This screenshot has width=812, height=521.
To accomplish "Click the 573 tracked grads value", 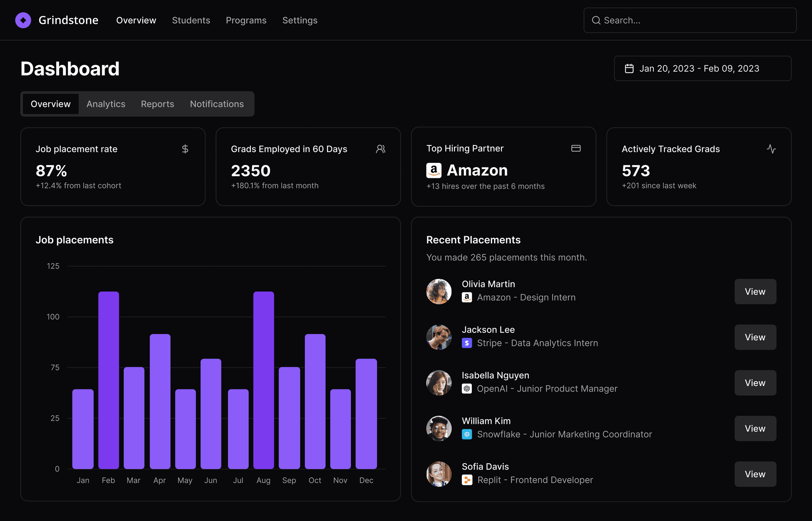I will point(636,171).
